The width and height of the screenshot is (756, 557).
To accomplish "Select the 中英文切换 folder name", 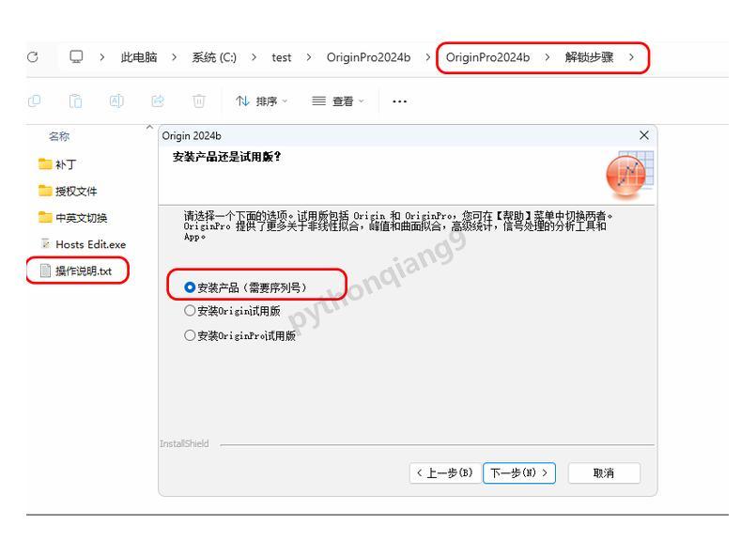I will [x=82, y=218].
